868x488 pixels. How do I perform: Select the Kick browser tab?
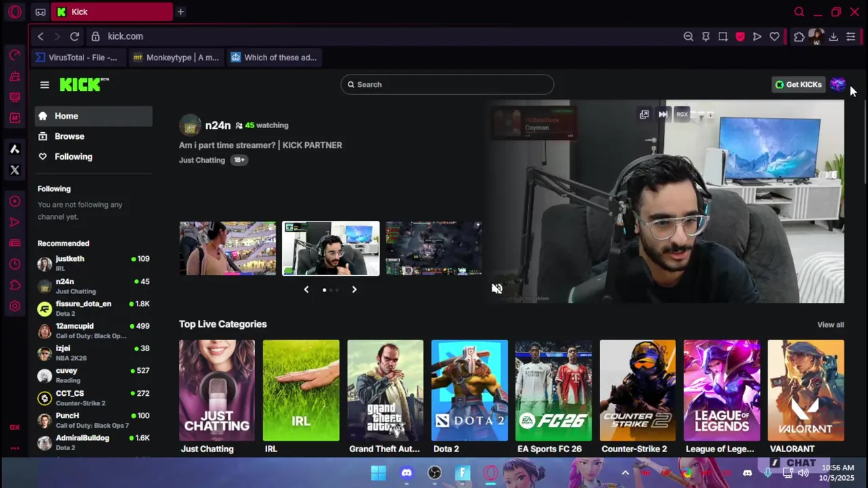coord(112,12)
